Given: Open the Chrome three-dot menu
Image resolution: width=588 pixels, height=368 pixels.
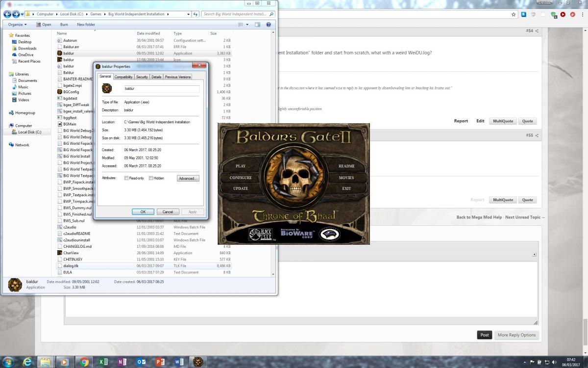Looking at the screenshot, I should pos(582,15).
